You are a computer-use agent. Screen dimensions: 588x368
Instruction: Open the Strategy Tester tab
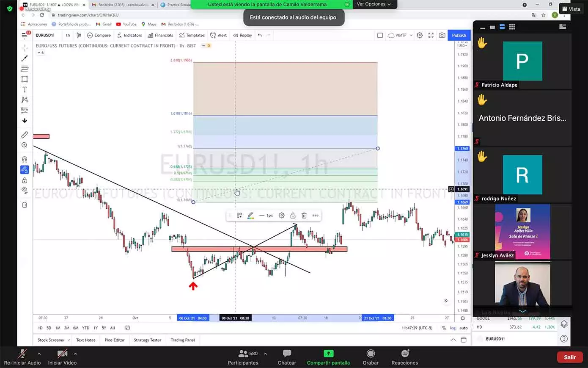coord(148,340)
